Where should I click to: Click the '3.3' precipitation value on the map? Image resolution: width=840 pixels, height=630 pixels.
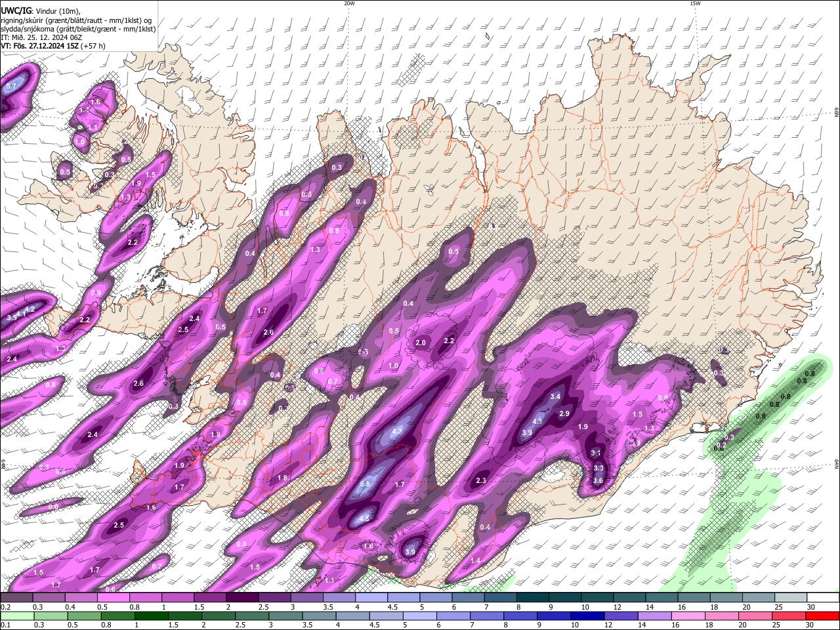[x=598, y=469]
